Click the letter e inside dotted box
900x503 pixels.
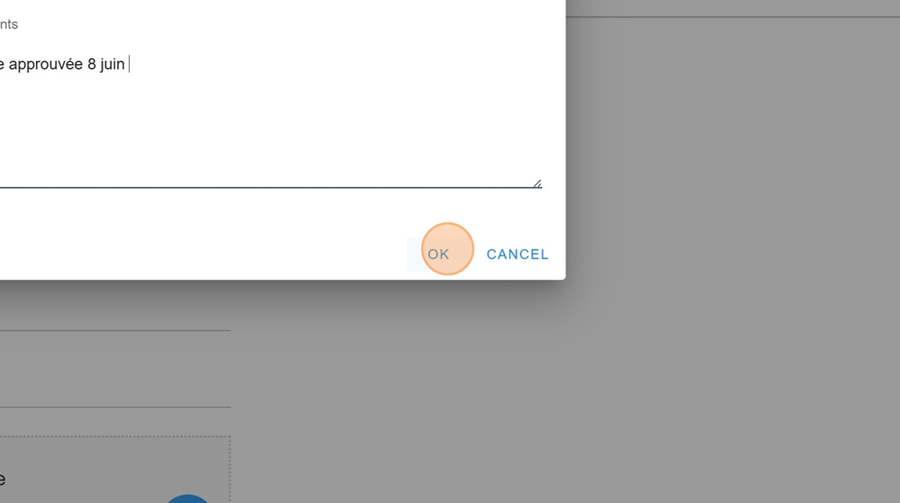[2, 479]
